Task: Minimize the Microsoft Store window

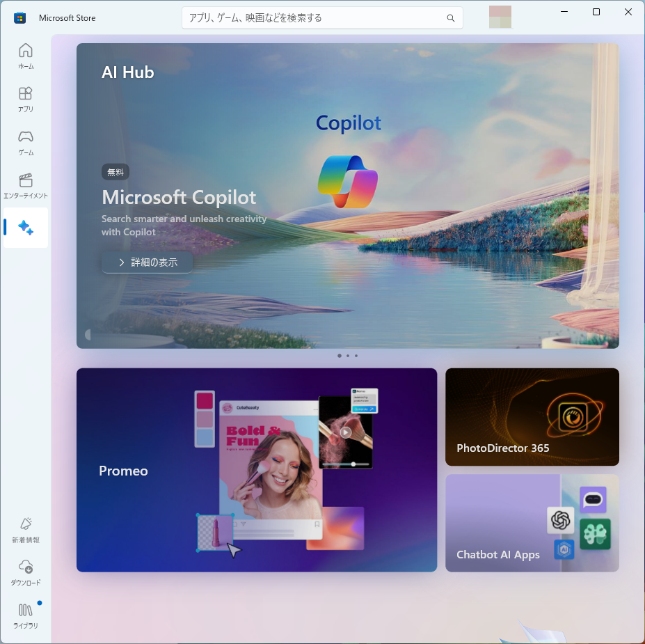Action: pos(564,12)
